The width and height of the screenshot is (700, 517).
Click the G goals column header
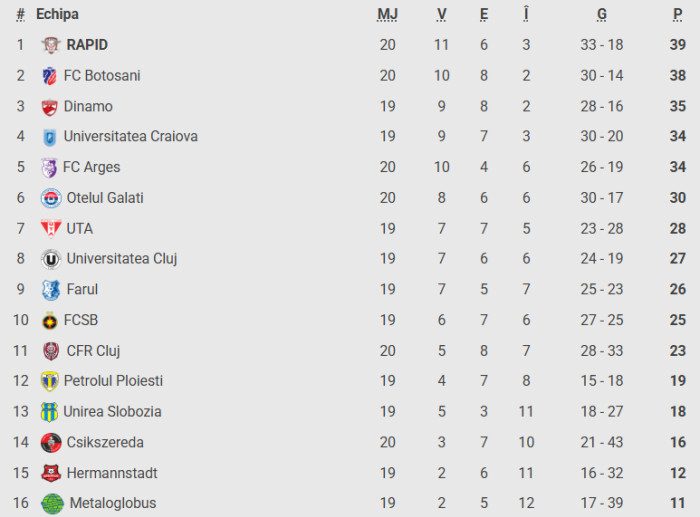(602, 14)
